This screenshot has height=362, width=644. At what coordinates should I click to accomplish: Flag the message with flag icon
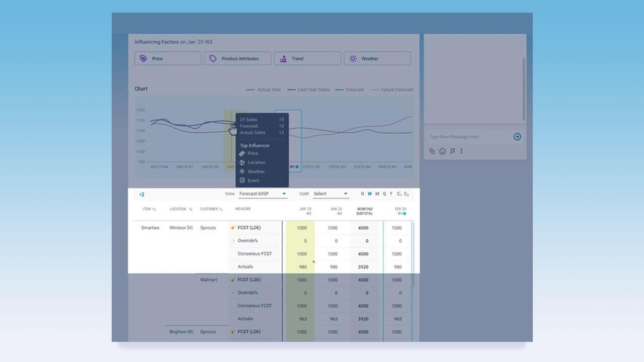[452, 151]
